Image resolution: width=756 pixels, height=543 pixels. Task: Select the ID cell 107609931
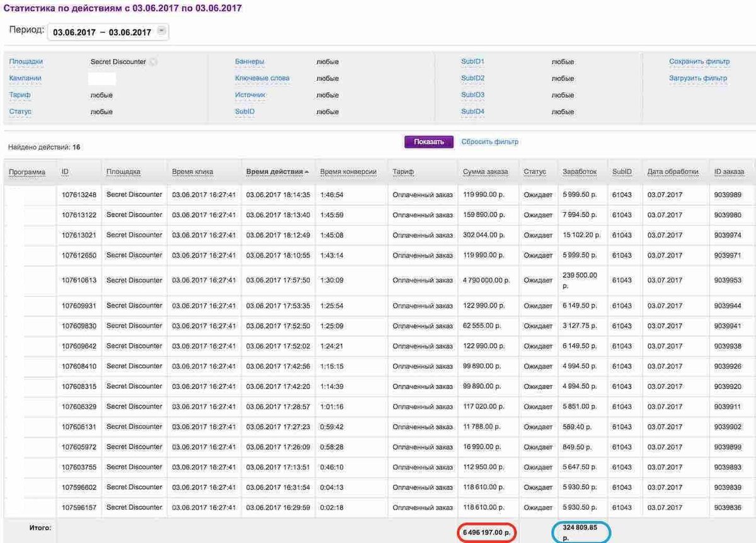tap(79, 306)
